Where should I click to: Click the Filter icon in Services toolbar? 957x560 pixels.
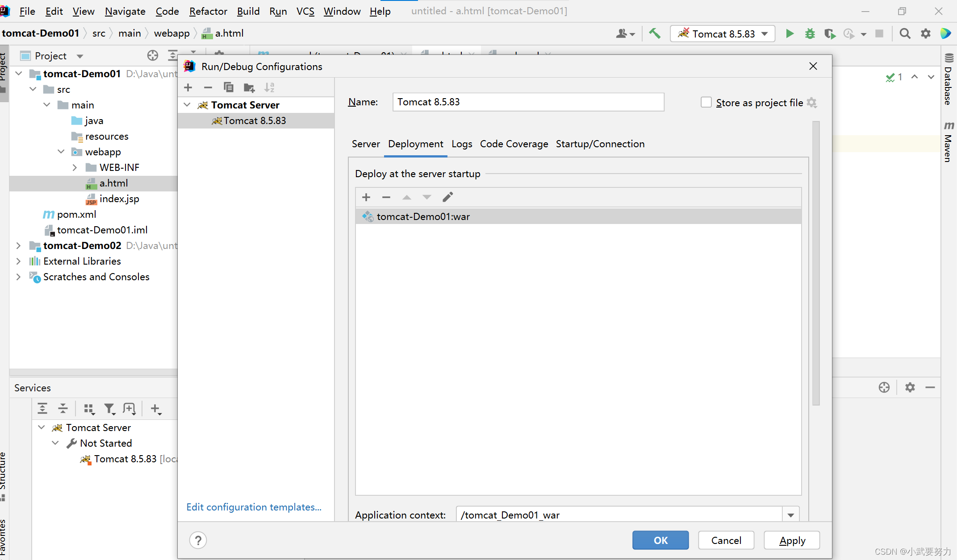point(109,409)
